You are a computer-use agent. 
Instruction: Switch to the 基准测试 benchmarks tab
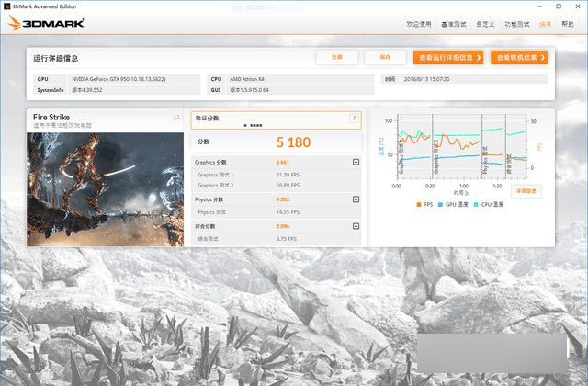(453, 24)
